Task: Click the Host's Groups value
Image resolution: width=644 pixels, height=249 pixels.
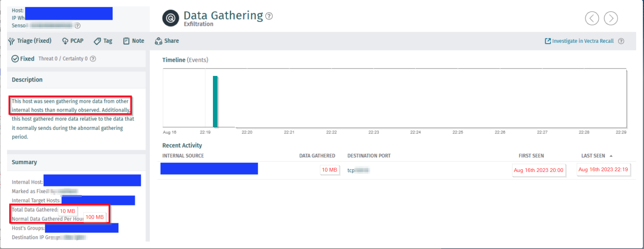Action: [x=82, y=228]
